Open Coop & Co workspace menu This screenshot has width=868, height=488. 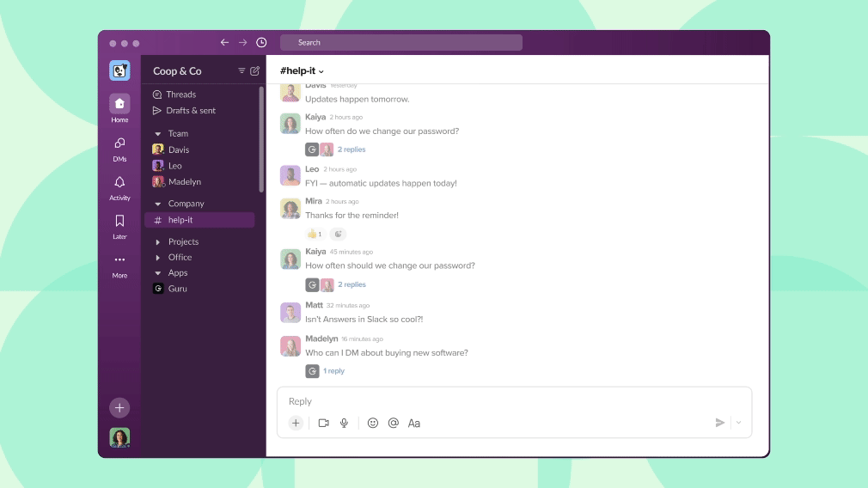point(177,71)
